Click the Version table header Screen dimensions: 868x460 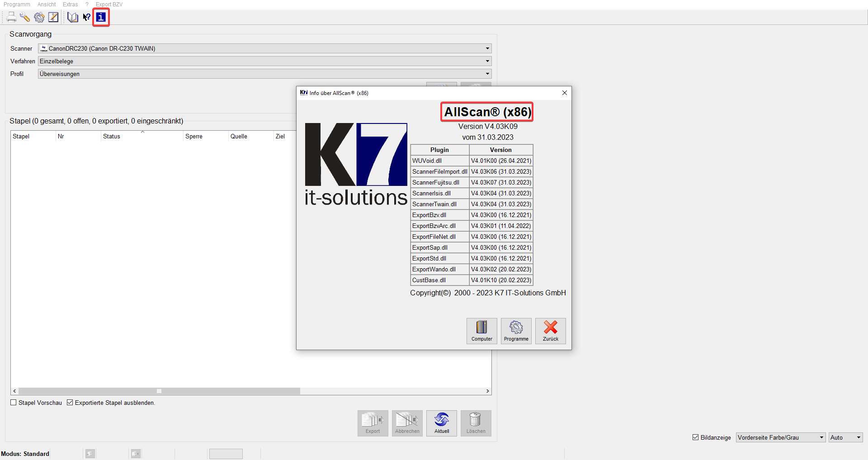501,150
